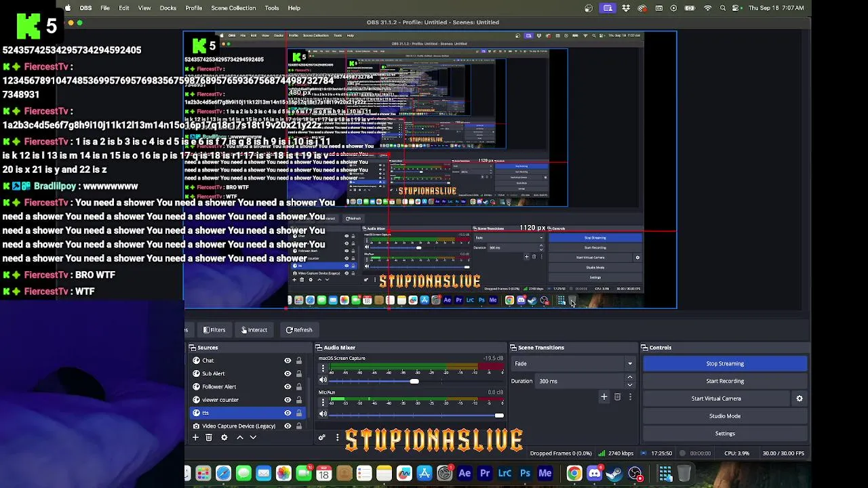The height and width of the screenshot is (488, 868).
Task: Open Google Chrome in dock
Action: [574, 474]
